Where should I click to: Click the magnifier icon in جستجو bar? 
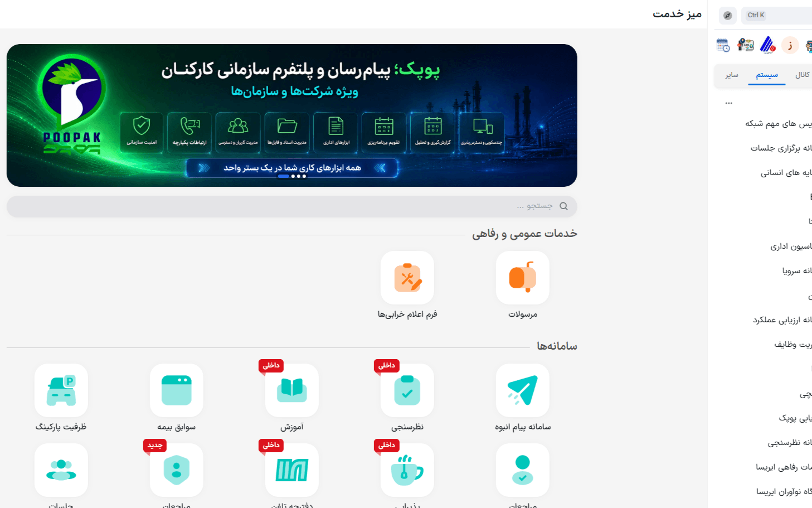point(563,206)
